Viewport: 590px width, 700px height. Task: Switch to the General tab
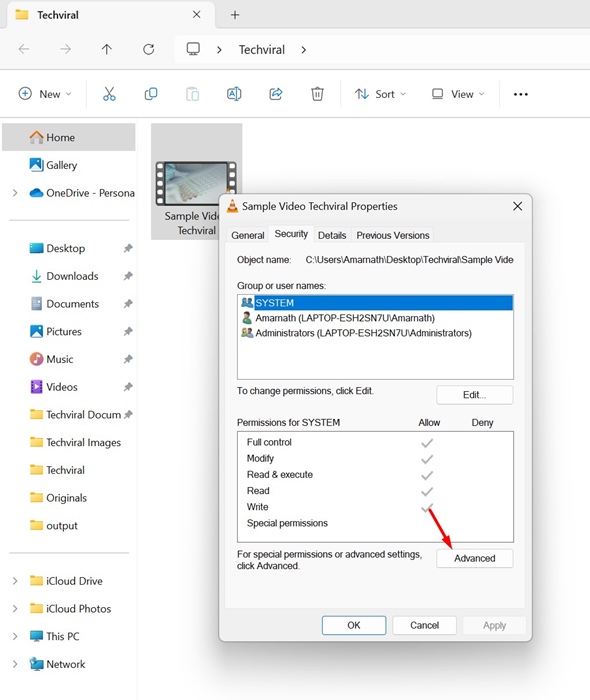pyautogui.click(x=248, y=235)
